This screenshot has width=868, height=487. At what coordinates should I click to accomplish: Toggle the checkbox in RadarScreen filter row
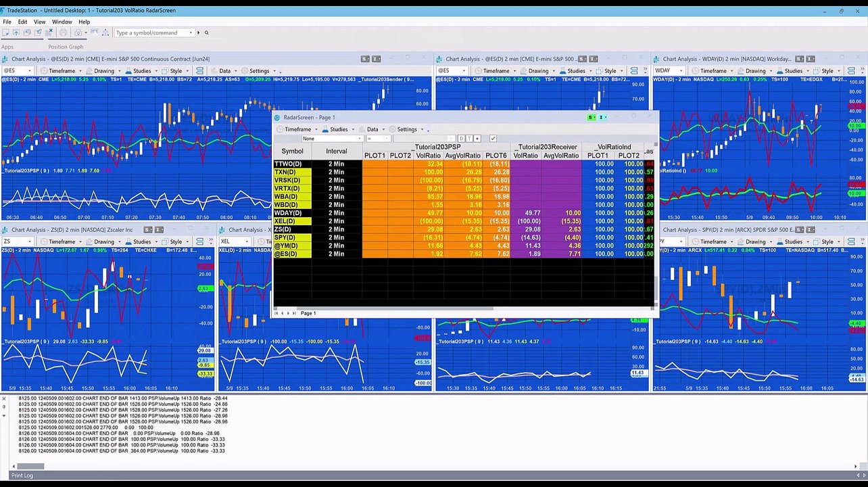point(493,139)
